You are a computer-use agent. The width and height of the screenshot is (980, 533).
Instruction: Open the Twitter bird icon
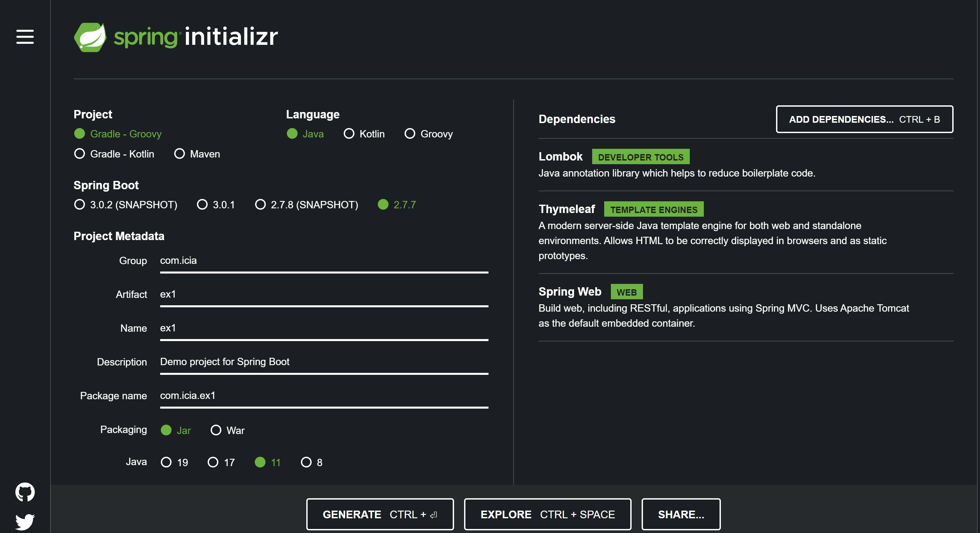[25, 521]
